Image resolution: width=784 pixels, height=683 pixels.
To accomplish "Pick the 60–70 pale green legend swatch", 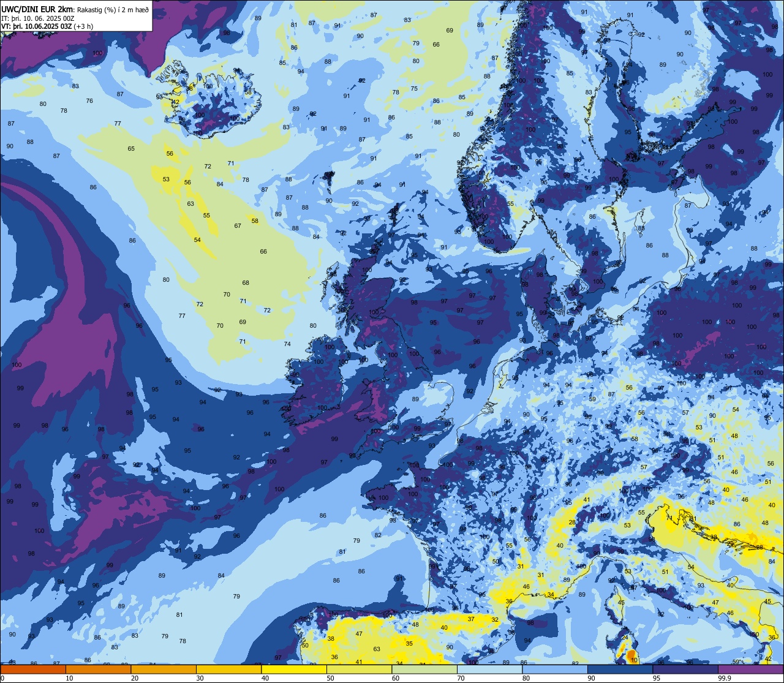I will pyautogui.click(x=424, y=669).
